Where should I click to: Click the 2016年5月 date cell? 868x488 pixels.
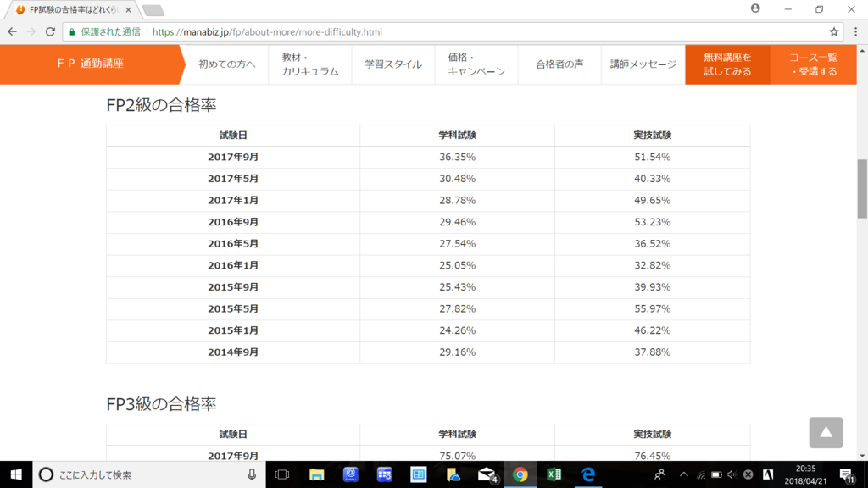point(233,243)
